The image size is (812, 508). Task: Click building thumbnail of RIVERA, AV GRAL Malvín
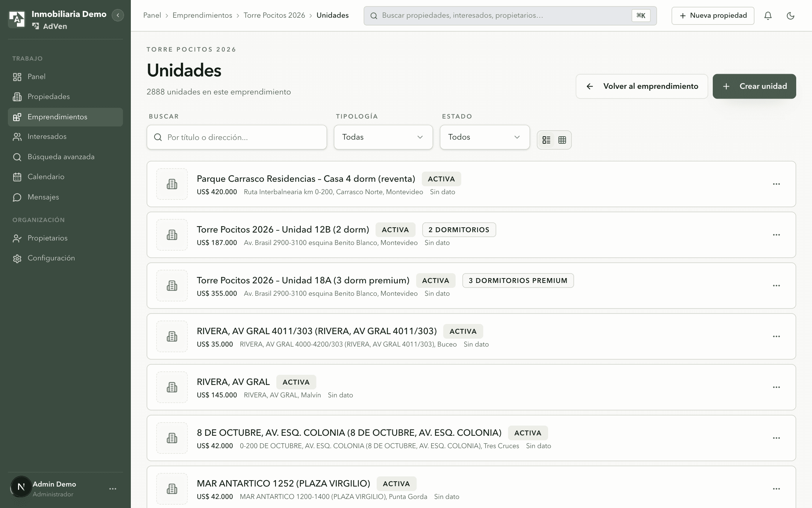pos(172,387)
